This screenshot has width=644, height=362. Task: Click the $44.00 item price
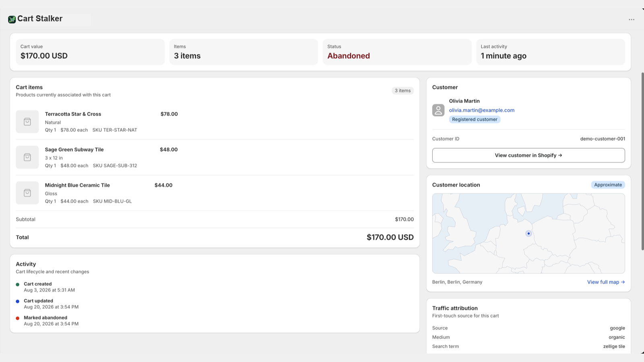(163, 185)
